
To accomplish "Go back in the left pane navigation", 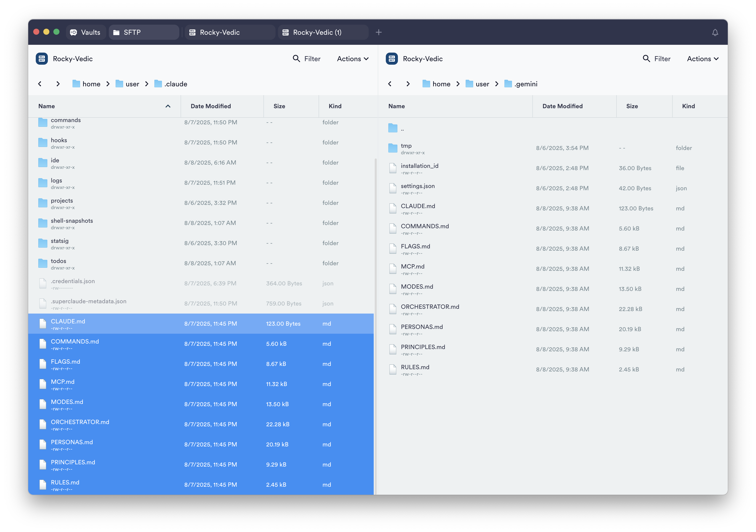I will [x=40, y=84].
